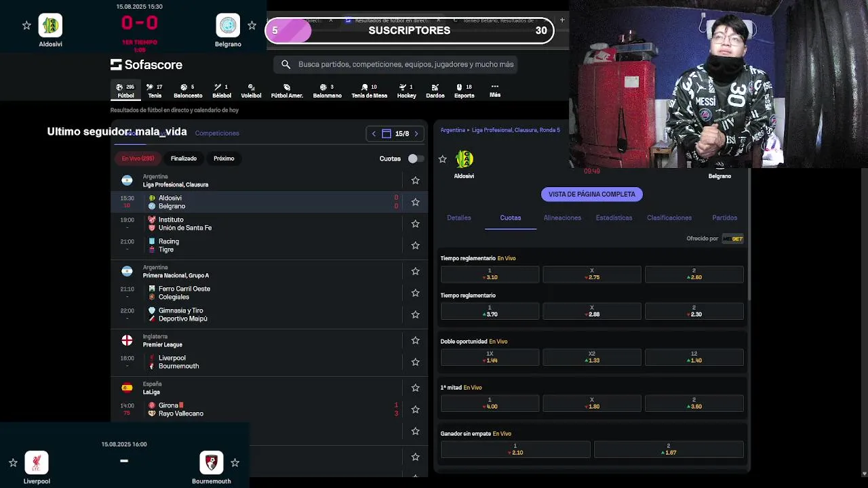Click the Liga Profesional, Clausura, Ronda 5 breadcrumb
This screenshot has height=488, width=868.
coord(516,130)
